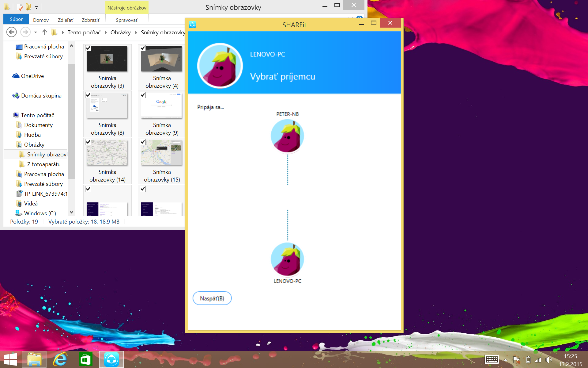
Task: Click the volume speaker tray icon
Action: (548, 360)
